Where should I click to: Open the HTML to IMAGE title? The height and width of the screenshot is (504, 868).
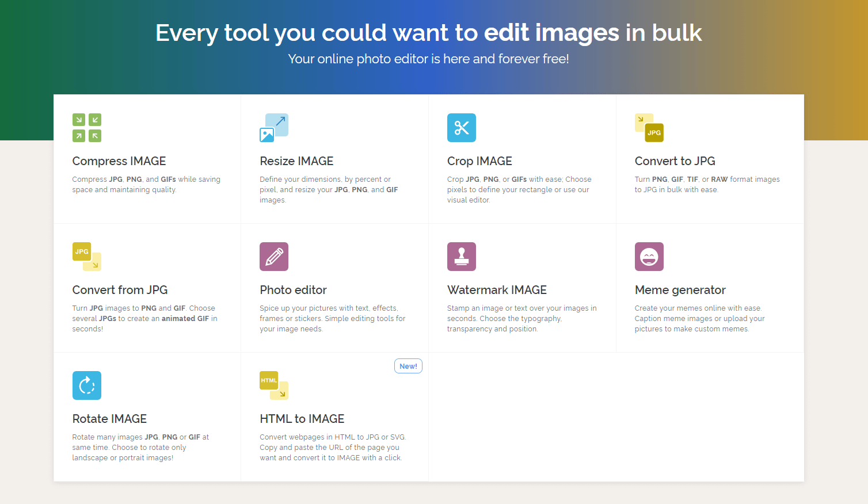tap(302, 419)
